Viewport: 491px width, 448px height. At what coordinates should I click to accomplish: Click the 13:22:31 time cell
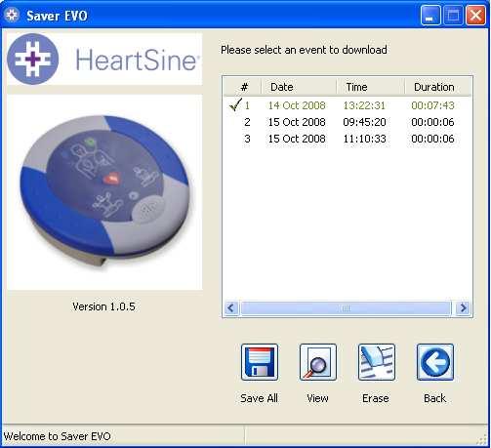click(x=364, y=105)
